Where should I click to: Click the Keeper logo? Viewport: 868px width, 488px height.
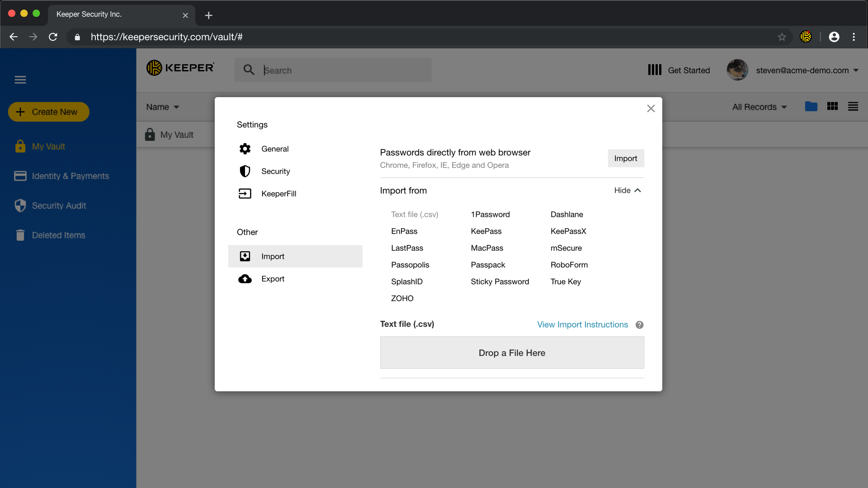point(180,68)
